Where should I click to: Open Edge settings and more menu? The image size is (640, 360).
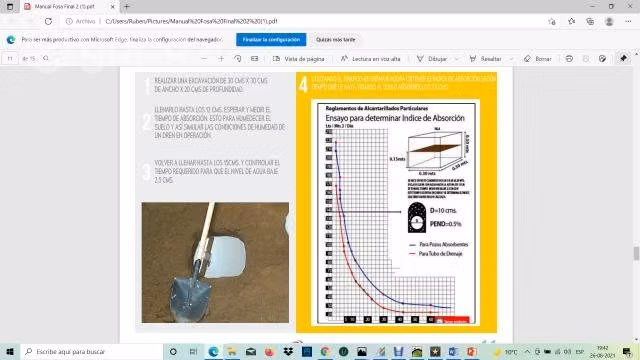coord(628,21)
